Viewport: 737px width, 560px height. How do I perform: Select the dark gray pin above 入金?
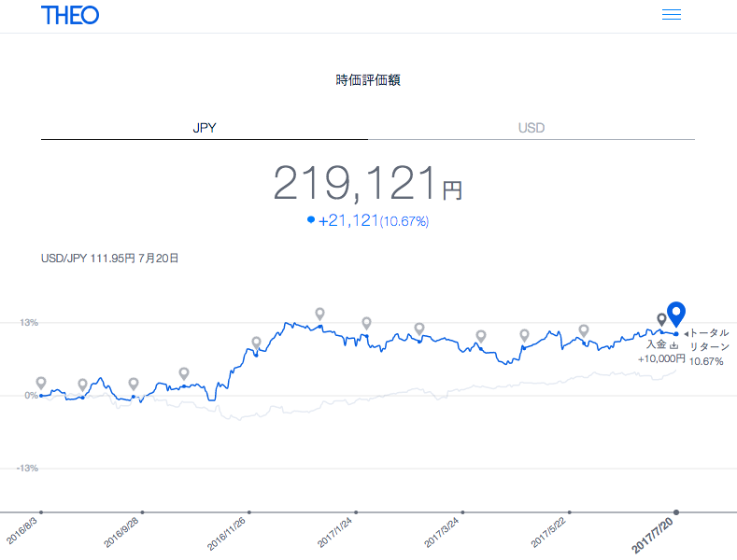click(x=661, y=320)
